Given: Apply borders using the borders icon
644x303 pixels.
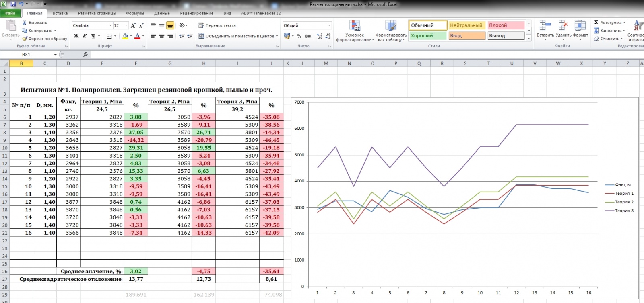Looking at the screenshot, I should click(109, 36).
